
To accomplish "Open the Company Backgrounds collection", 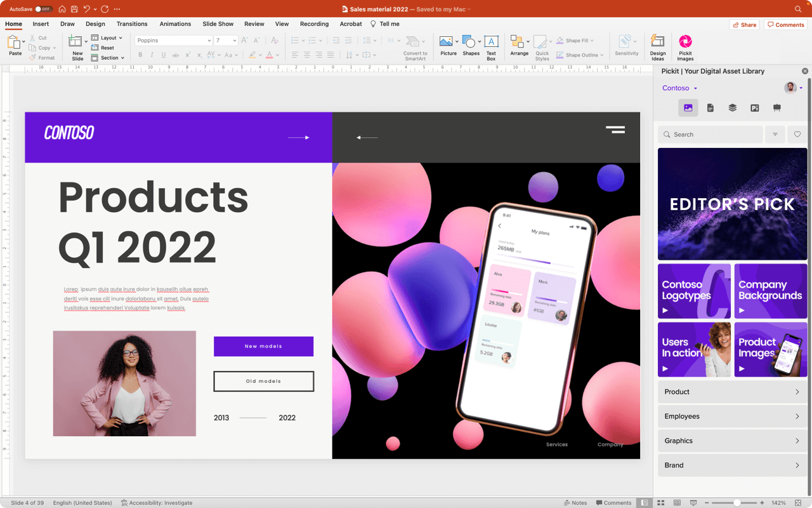I will 771,291.
